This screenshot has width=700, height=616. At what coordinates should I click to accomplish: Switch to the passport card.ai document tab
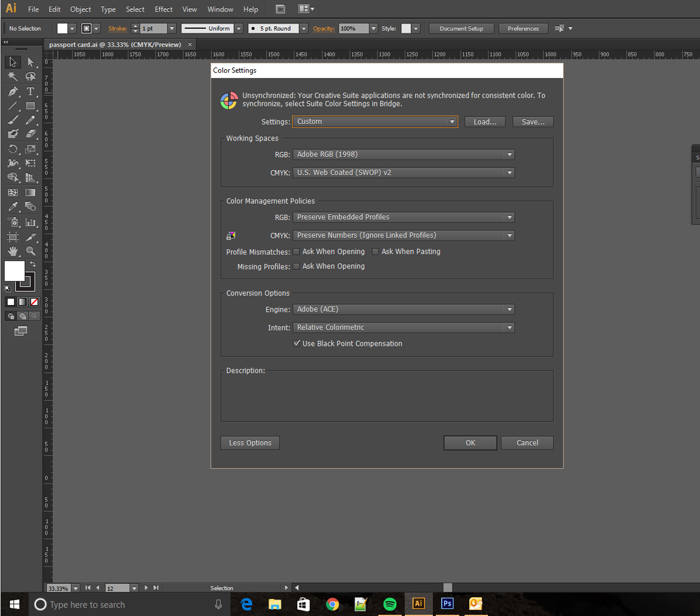116,44
